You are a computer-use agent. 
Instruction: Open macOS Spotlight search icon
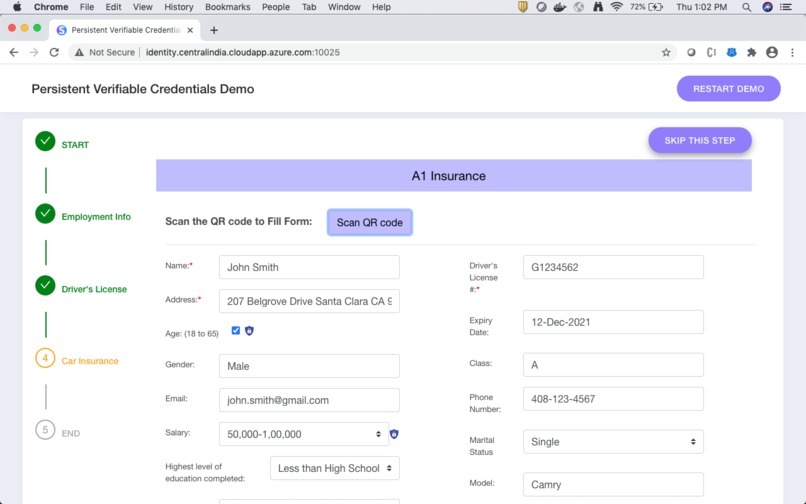coord(746,7)
